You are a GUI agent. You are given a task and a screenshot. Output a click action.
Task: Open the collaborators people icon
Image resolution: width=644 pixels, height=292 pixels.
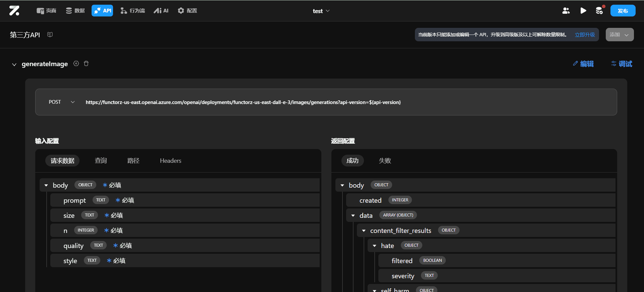point(566,11)
